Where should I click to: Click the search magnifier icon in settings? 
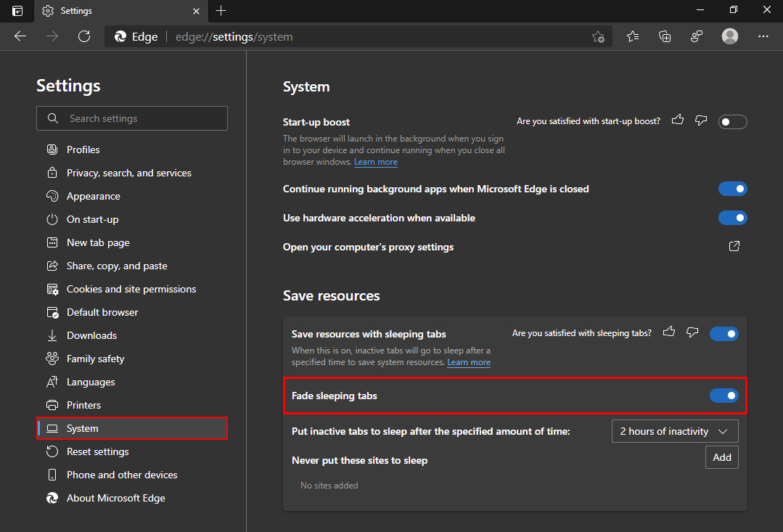pos(53,118)
